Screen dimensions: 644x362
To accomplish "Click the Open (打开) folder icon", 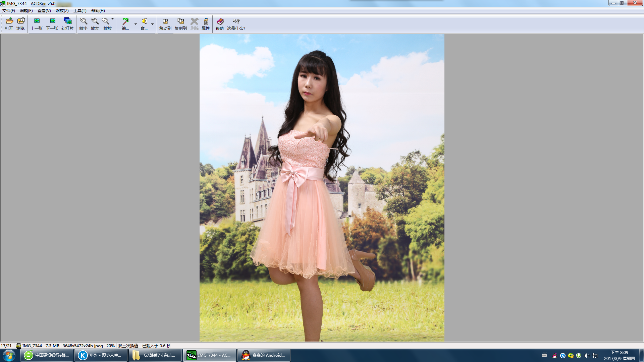I will 9,24.
